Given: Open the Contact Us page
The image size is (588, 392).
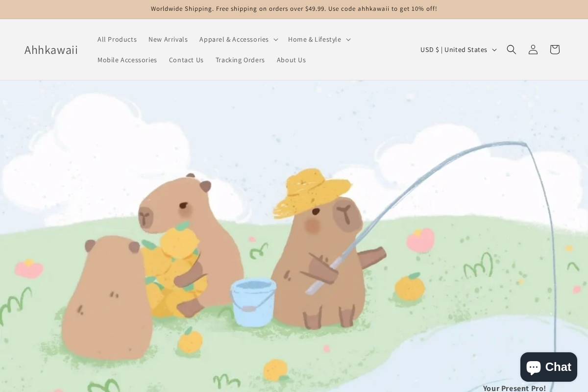Looking at the screenshot, I should [186, 60].
